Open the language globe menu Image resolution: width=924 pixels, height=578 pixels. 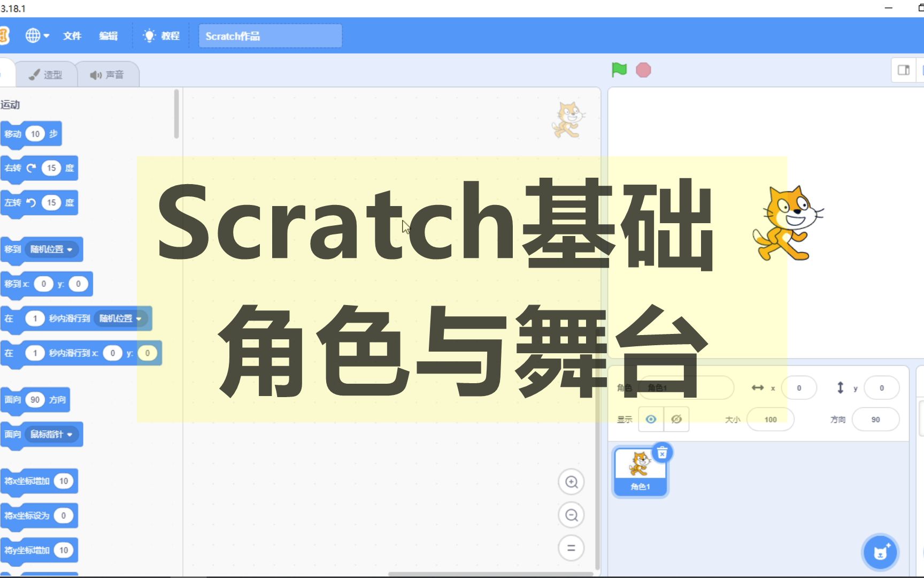[37, 36]
